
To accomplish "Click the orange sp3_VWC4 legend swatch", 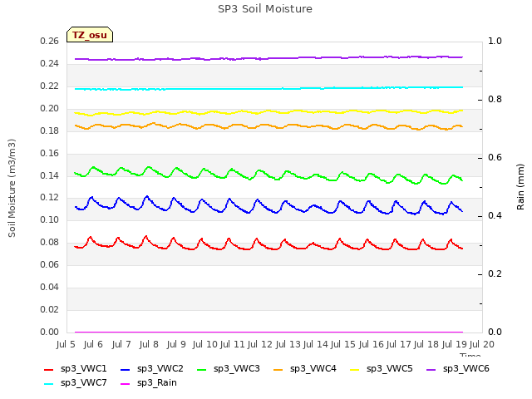I will point(278,369).
